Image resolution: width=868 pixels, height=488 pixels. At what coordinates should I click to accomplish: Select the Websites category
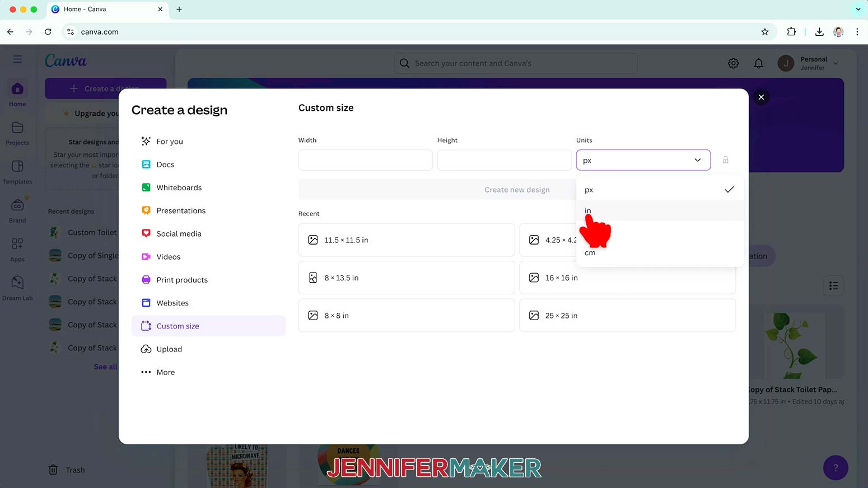pos(208,303)
